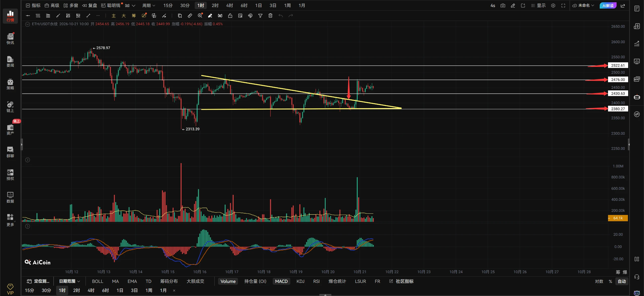644x296 pixels.
Task: Toggle the KDJ indicator
Action: pos(300,281)
